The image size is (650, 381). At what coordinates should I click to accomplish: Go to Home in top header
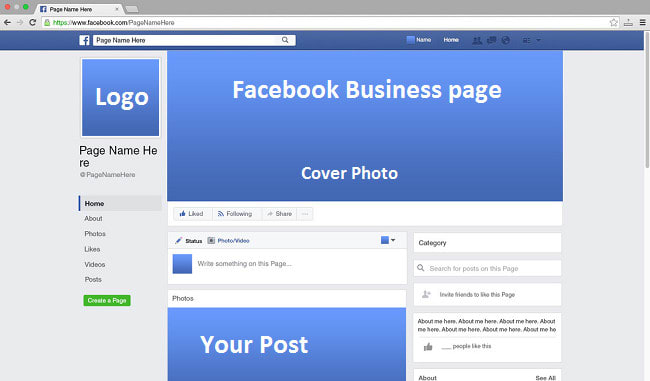(x=451, y=40)
